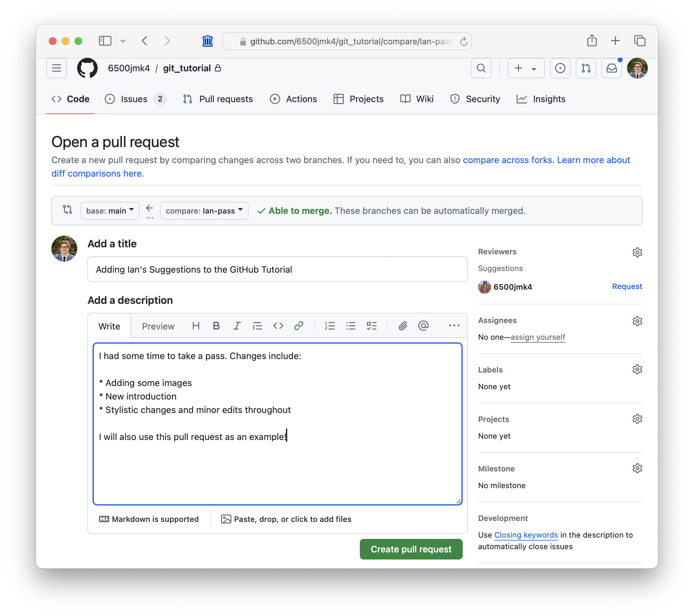
Task: Open more formatting options ellipsis
Action: pyautogui.click(x=454, y=326)
